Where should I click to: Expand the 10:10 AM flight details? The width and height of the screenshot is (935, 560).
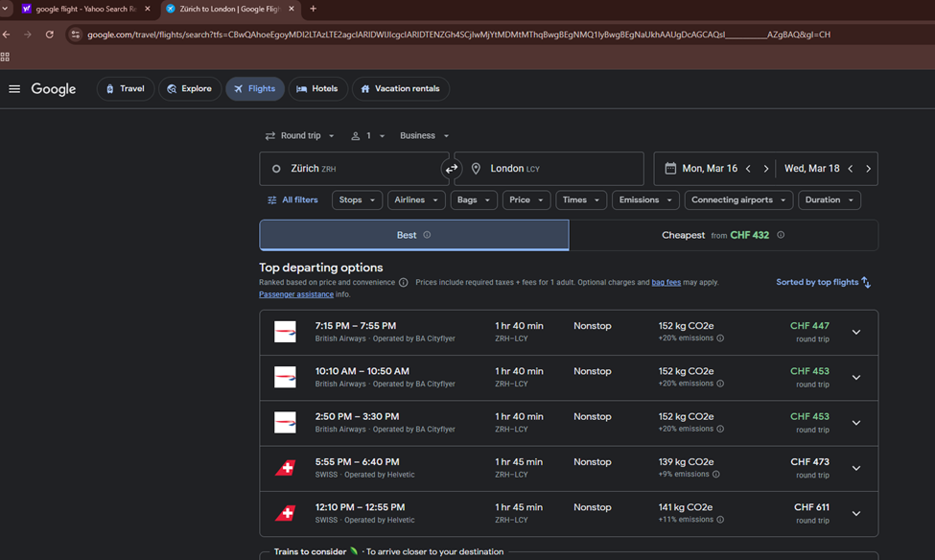pyautogui.click(x=856, y=378)
